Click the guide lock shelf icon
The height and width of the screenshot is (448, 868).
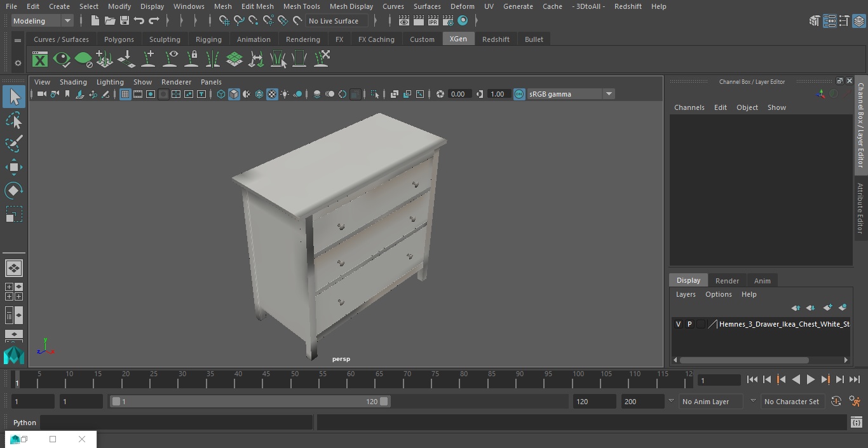coord(191,60)
